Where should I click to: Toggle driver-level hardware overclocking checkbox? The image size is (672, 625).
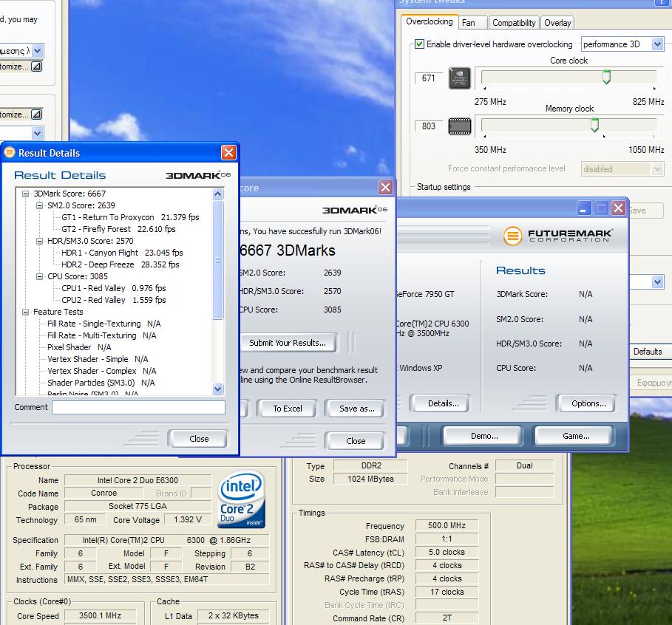coord(419,44)
